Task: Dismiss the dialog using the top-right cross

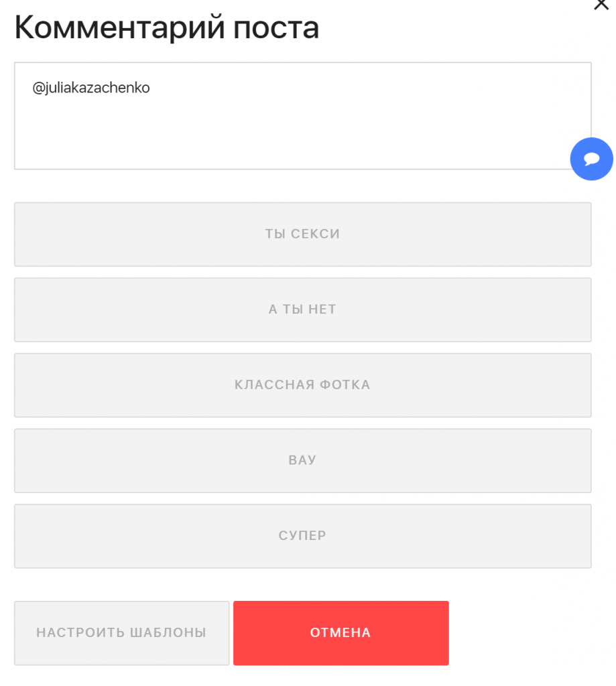Action: coord(601,5)
